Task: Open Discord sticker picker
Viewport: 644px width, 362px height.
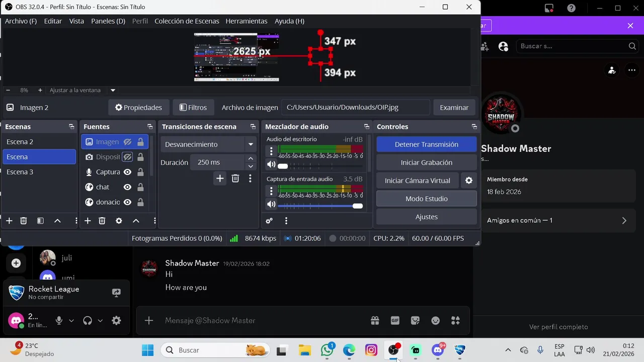Action: pos(415,320)
